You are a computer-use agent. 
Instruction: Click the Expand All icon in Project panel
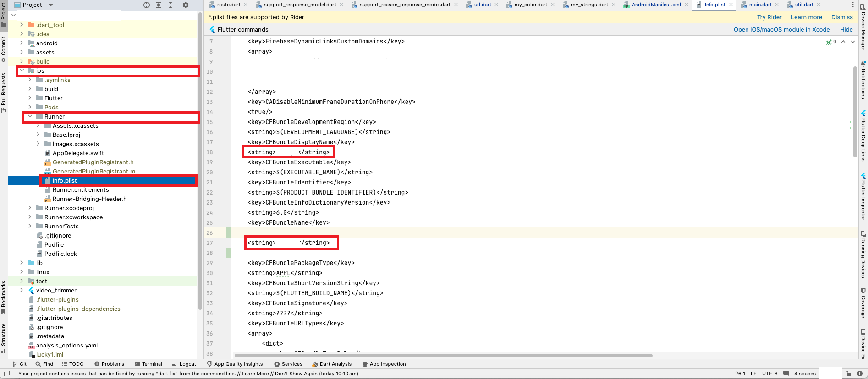159,5
